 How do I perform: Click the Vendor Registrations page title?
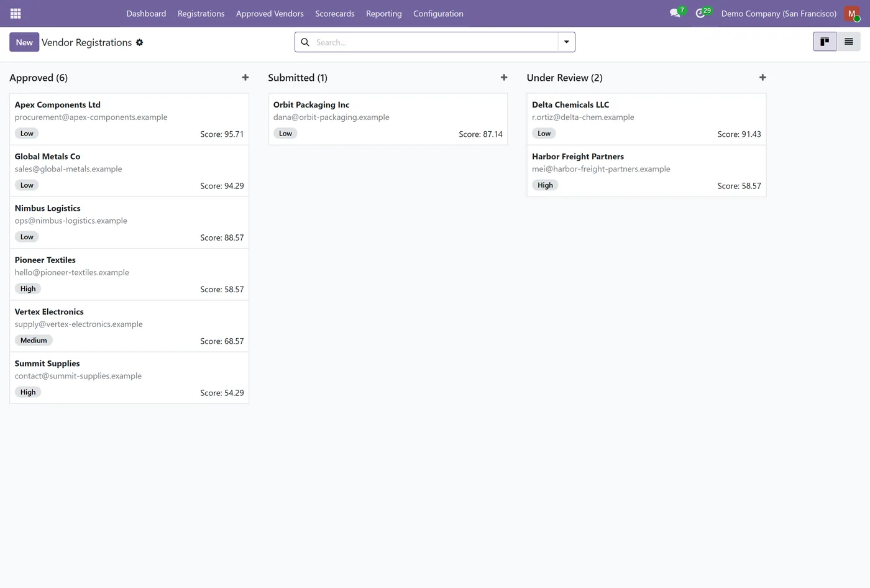pyautogui.click(x=86, y=42)
